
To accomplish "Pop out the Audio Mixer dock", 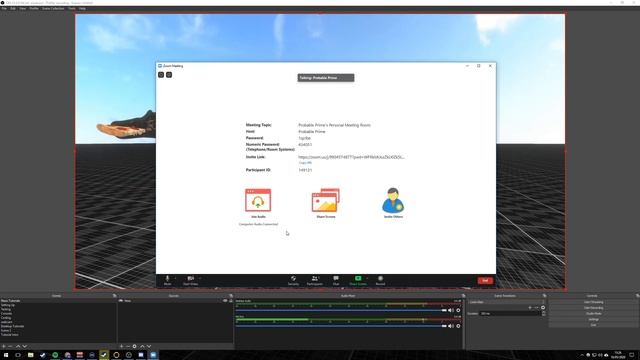I will coord(463,296).
